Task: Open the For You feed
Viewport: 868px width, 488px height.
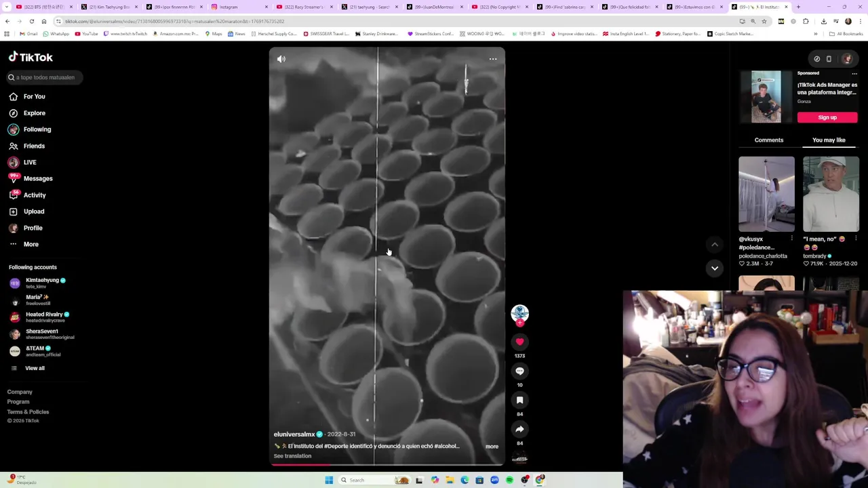Action: tap(34, 97)
